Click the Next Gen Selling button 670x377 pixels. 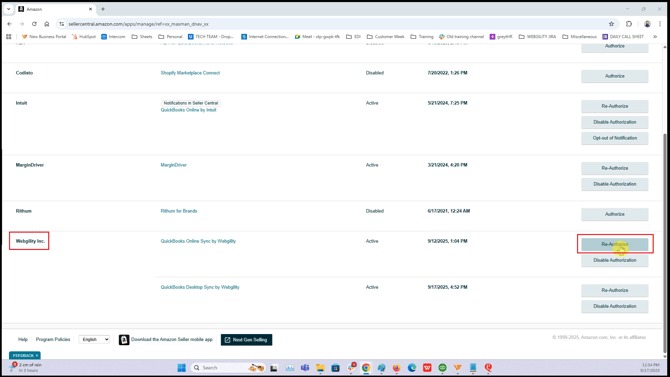click(247, 340)
